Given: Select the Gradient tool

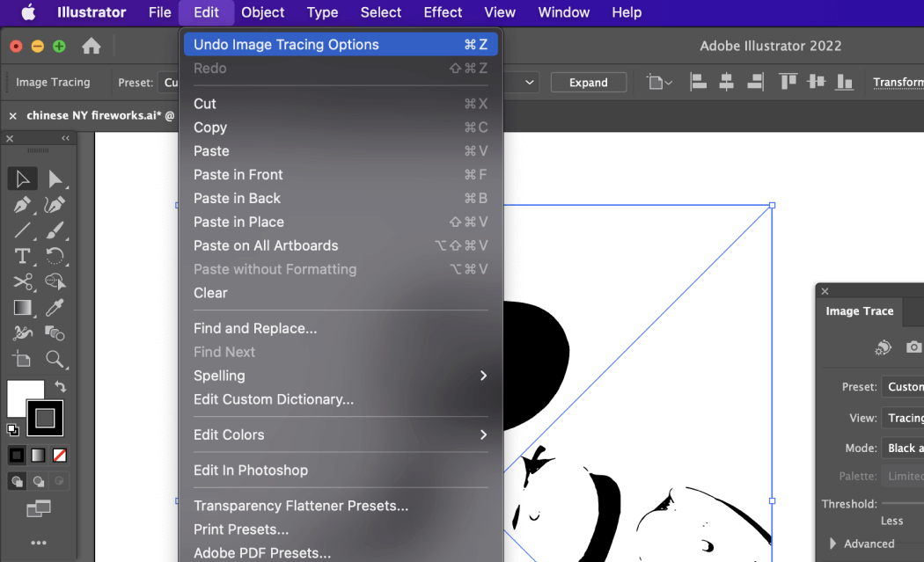Looking at the screenshot, I should (22, 308).
